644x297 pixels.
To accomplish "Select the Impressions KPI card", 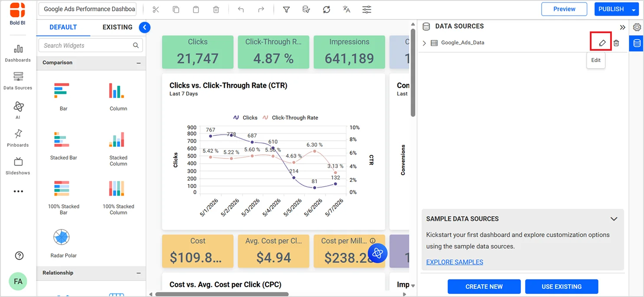I will [x=349, y=52].
